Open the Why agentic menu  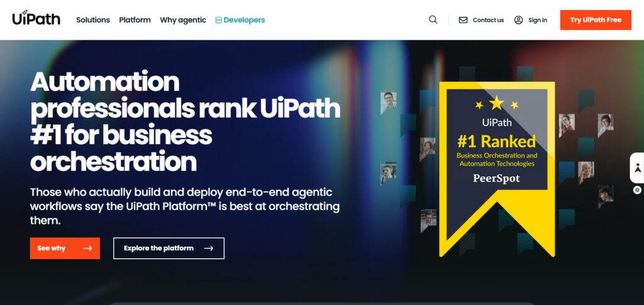pyautogui.click(x=183, y=19)
